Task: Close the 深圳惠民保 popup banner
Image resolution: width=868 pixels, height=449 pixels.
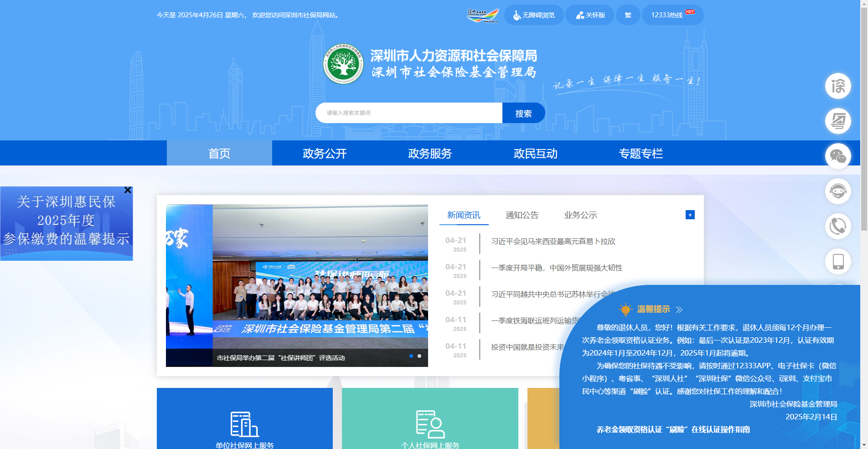Action: [128, 190]
